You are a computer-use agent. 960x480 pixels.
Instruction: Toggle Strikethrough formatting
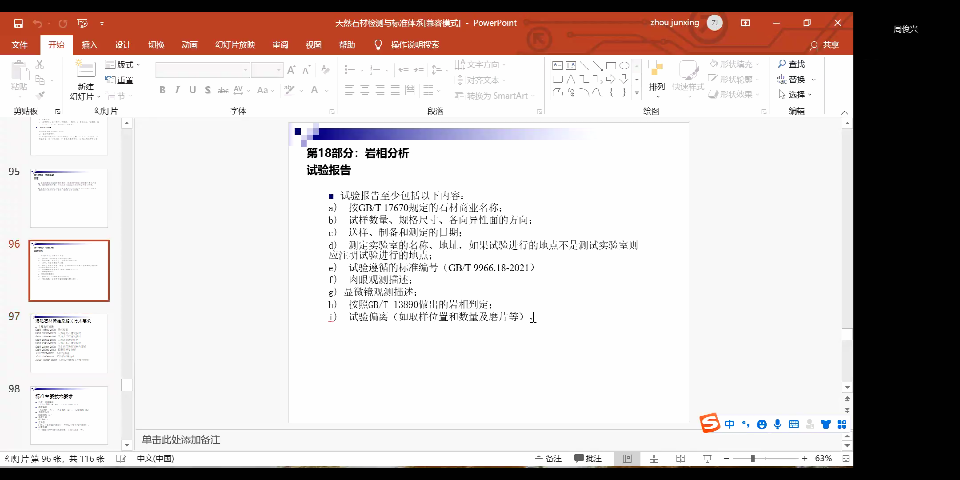point(222,90)
